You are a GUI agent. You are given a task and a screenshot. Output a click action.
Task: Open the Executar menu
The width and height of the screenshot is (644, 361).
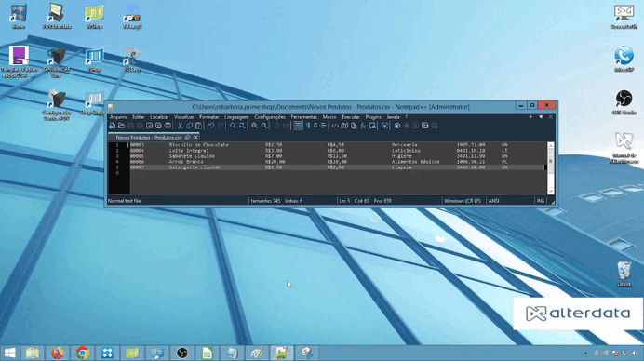click(x=351, y=117)
